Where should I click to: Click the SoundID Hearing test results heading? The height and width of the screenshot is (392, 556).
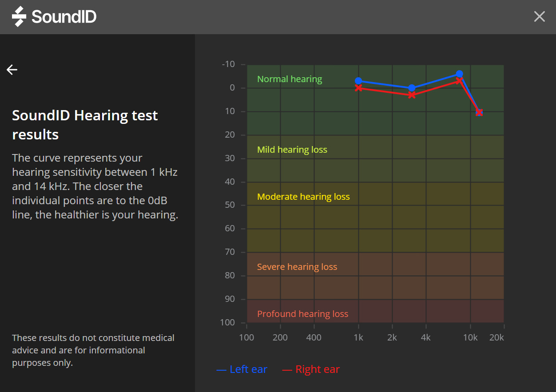coord(85,125)
